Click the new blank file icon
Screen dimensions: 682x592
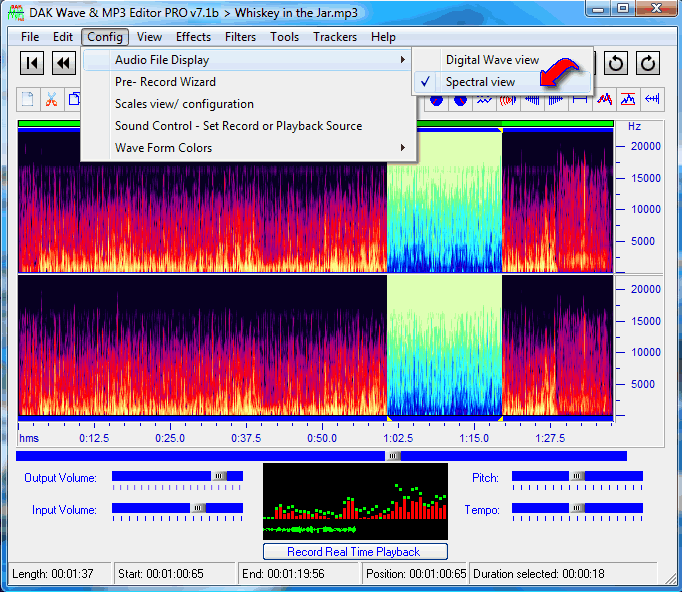[28, 99]
